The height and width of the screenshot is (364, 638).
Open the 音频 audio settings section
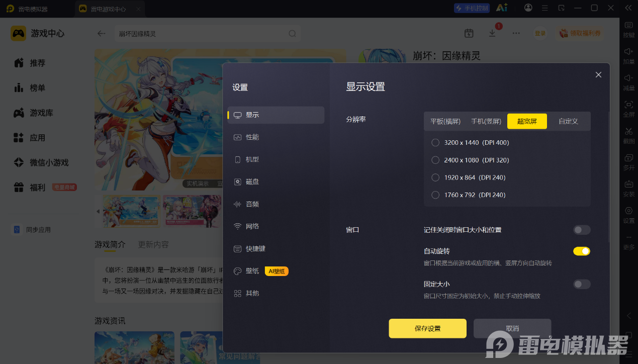[x=276, y=204]
